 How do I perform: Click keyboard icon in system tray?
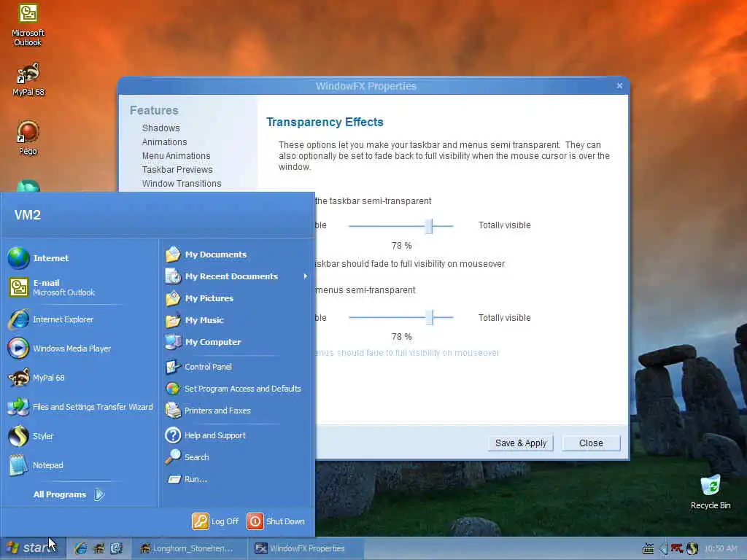[648, 548]
